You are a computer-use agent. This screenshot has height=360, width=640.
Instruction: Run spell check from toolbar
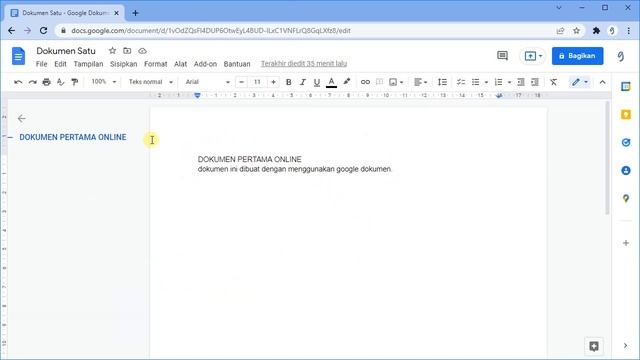pyautogui.click(x=60, y=82)
